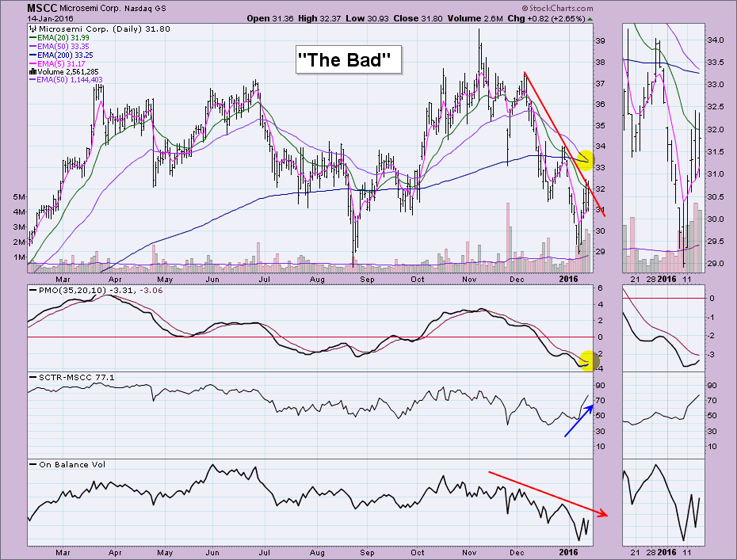Image resolution: width=737 pixels, height=560 pixels.
Task: Click the 1M volume axis label
Action: [x=19, y=257]
